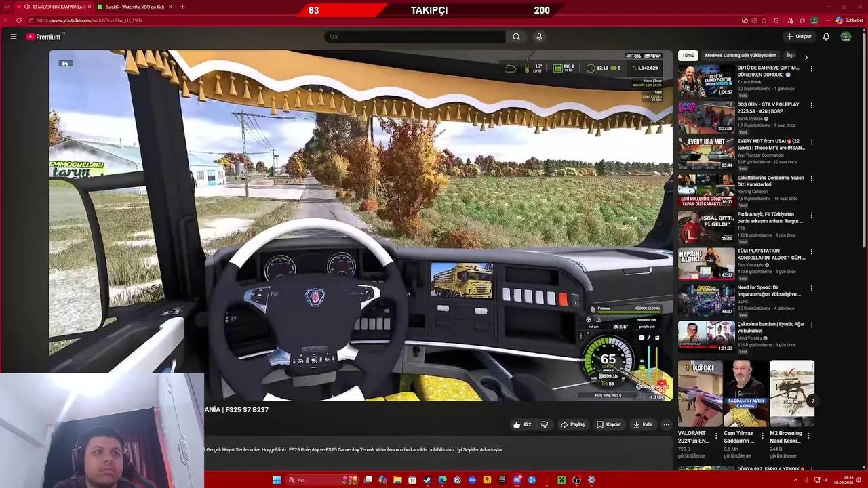The image size is (868, 488).
Task: Open YouTube account avatar menu
Action: point(846,37)
